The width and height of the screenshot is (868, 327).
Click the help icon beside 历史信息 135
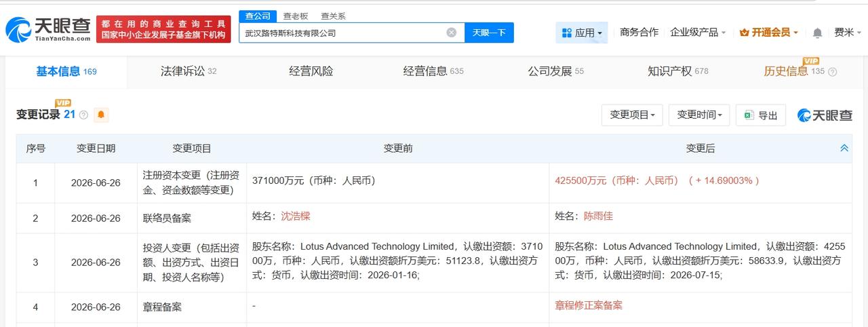[x=833, y=72]
